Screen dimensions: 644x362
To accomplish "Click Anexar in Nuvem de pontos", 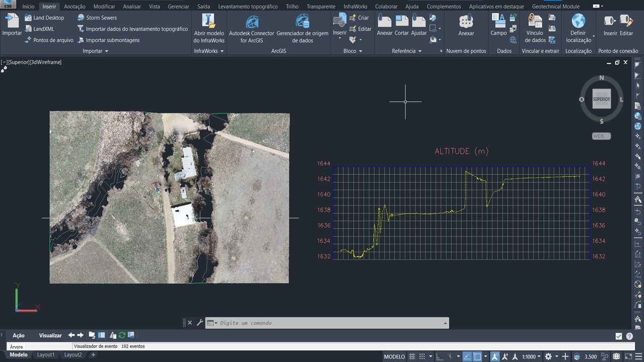I will click(466, 25).
